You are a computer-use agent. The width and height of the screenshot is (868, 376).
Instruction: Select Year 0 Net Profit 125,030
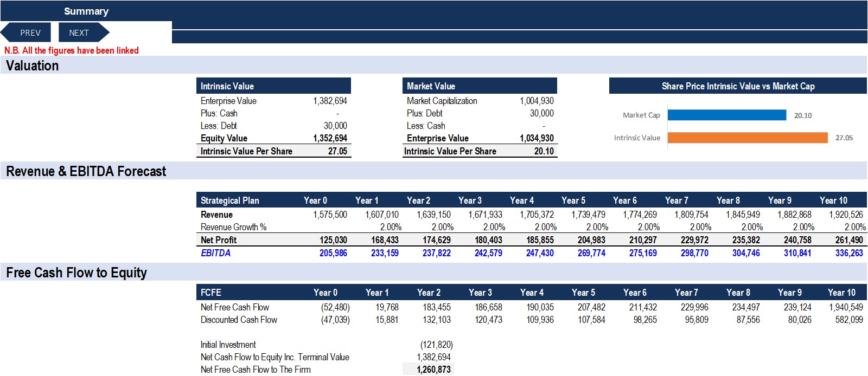coord(333,240)
